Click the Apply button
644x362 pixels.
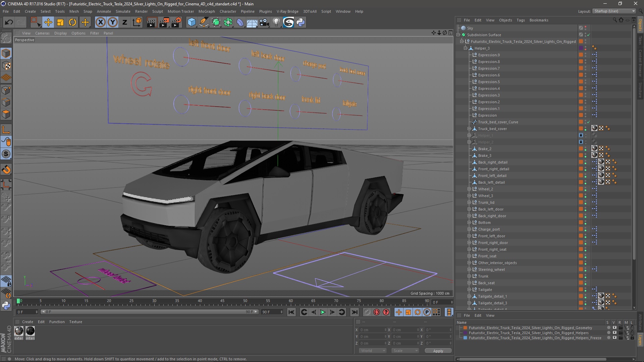[438, 351]
